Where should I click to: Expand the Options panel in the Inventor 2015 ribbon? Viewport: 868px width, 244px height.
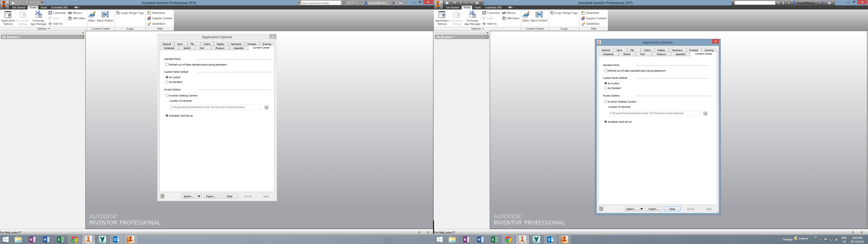point(478,29)
